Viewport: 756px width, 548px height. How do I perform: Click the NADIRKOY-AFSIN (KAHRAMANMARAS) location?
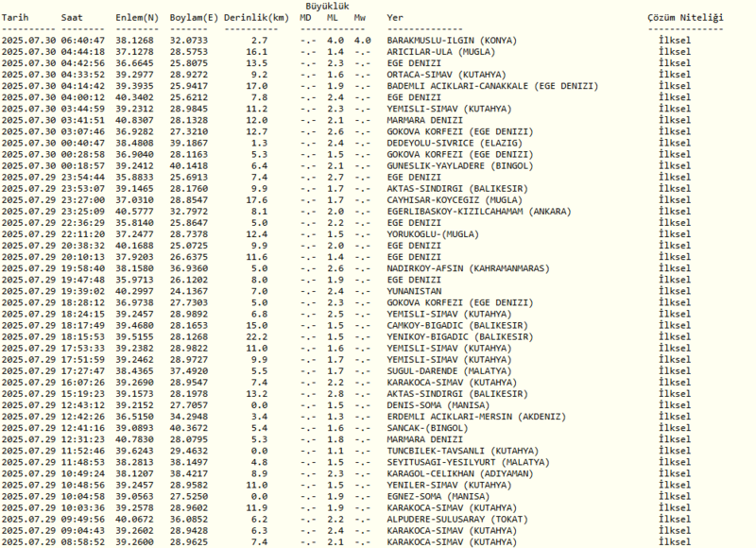pos(458,269)
